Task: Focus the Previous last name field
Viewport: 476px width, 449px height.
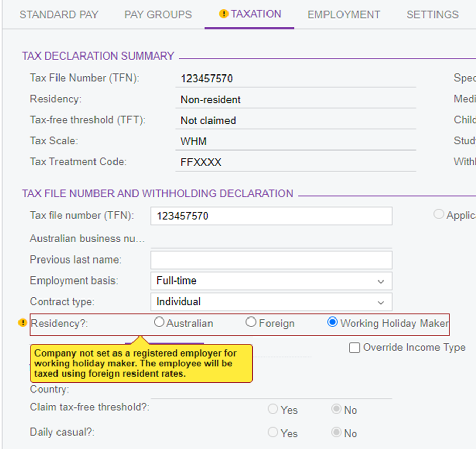Action: coord(271,260)
